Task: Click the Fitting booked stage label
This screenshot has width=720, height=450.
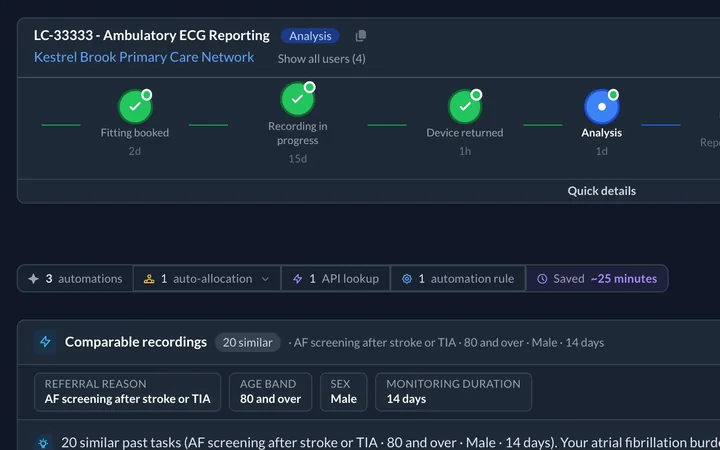Action: pos(135,133)
